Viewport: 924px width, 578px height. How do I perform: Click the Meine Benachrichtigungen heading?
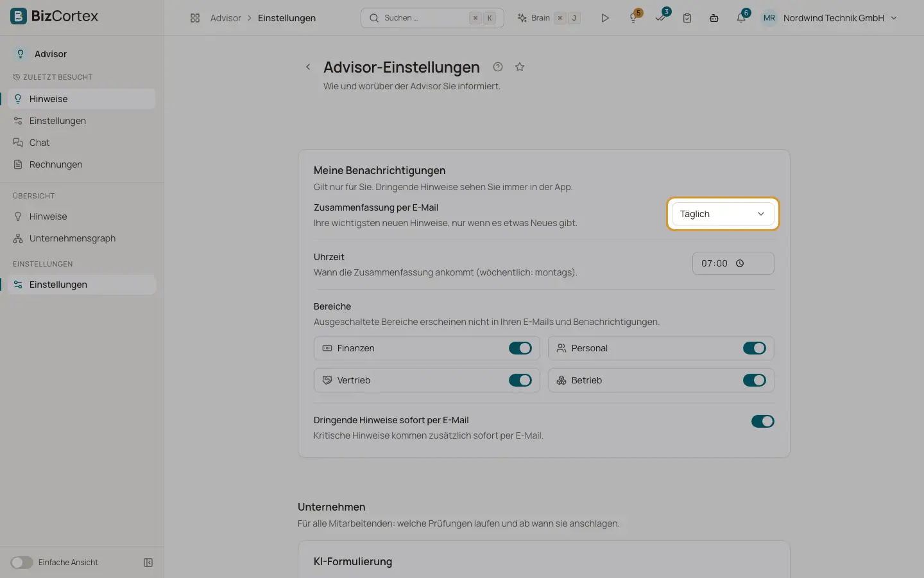coord(379,170)
